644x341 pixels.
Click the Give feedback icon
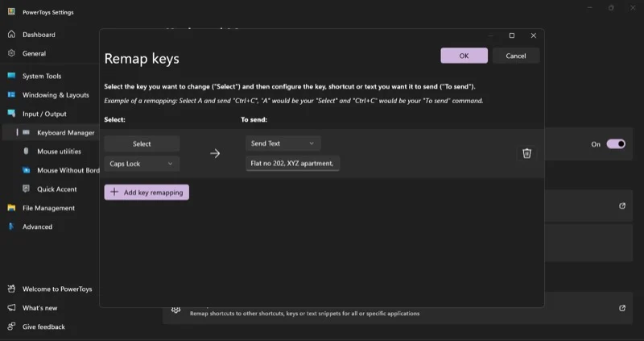11,326
